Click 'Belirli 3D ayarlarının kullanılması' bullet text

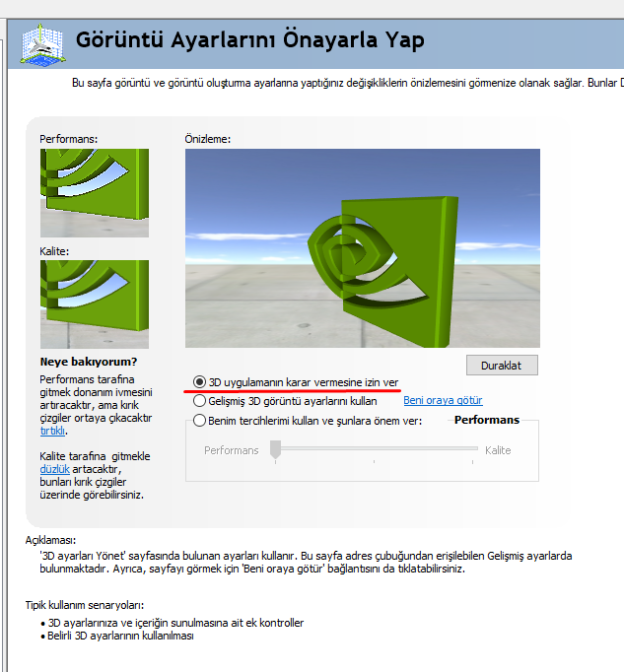pyautogui.click(x=120, y=636)
